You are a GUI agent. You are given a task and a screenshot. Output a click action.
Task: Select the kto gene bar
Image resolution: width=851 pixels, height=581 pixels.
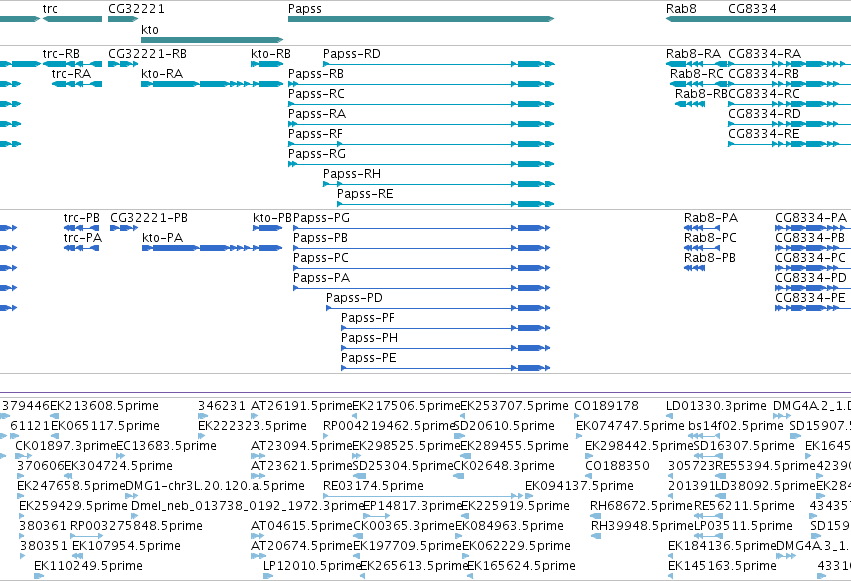212,40
